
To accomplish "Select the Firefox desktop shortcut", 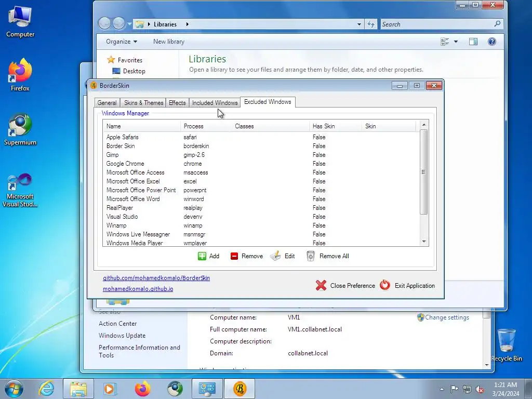I will 20,75.
